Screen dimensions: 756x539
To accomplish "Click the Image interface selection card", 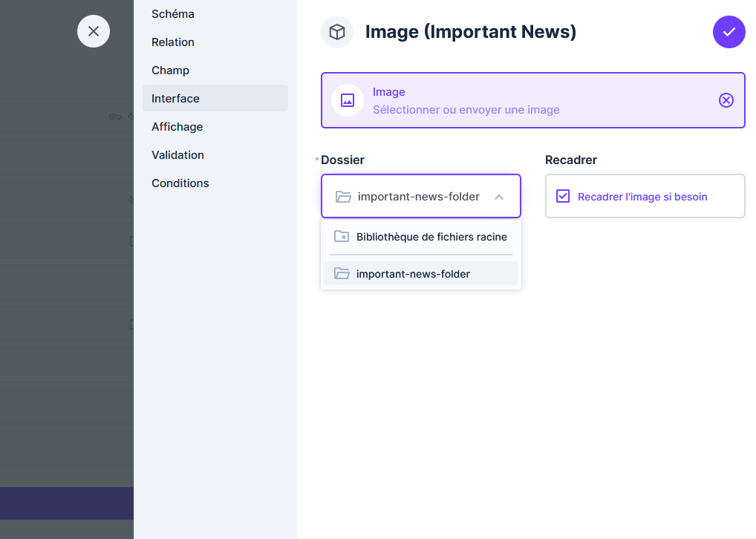I will coord(520,100).
